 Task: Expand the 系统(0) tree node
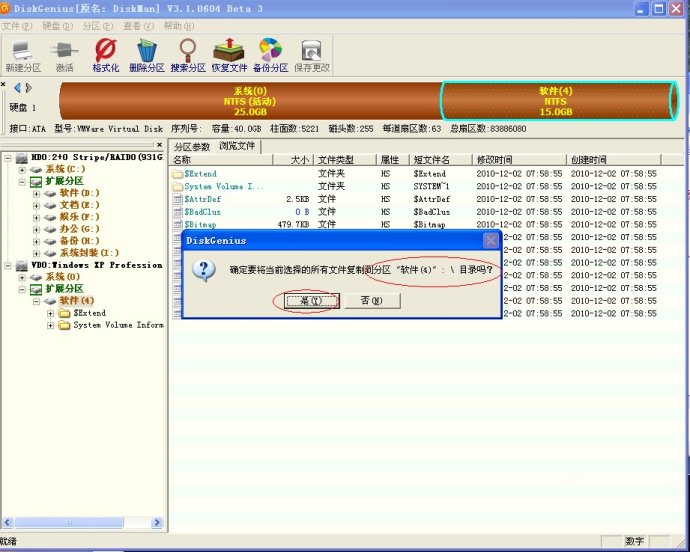[22, 277]
